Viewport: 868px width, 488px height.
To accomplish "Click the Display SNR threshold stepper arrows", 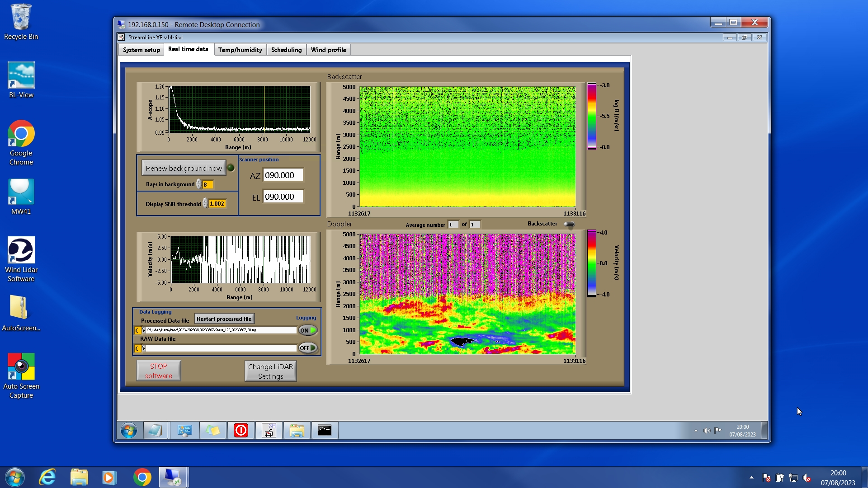I will tap(205, 203).
